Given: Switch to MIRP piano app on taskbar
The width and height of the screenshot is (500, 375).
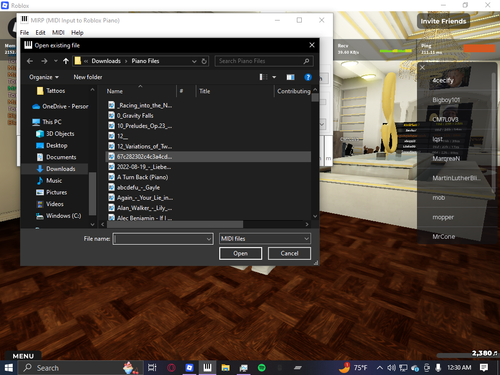Looking at the screenshot, I should point(207,368).
